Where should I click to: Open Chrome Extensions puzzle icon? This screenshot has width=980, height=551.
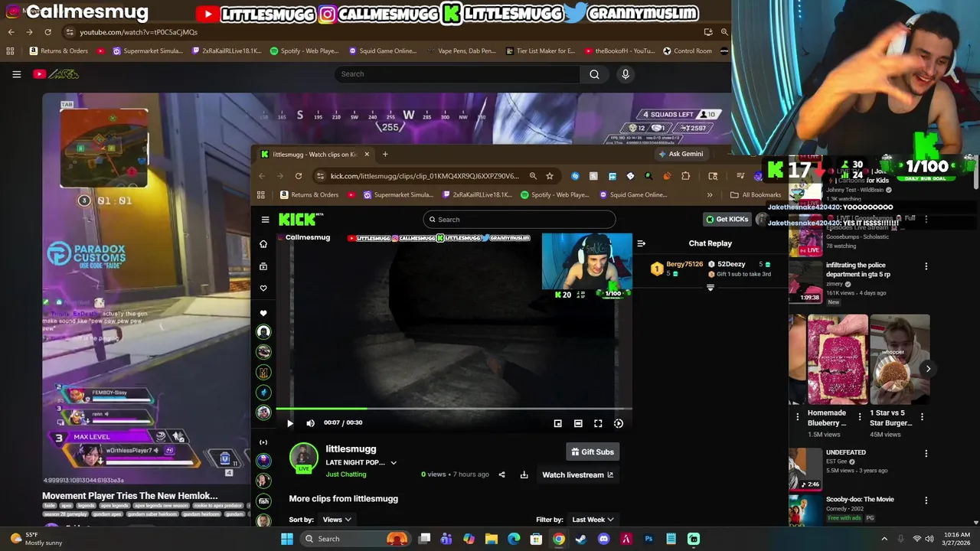click(685, 176)
